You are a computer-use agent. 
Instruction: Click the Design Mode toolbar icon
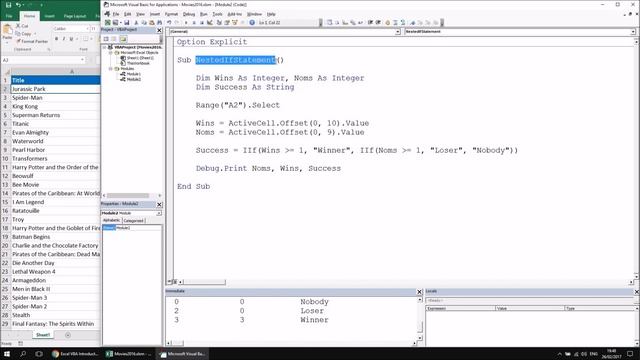click(x=210, y=22)
